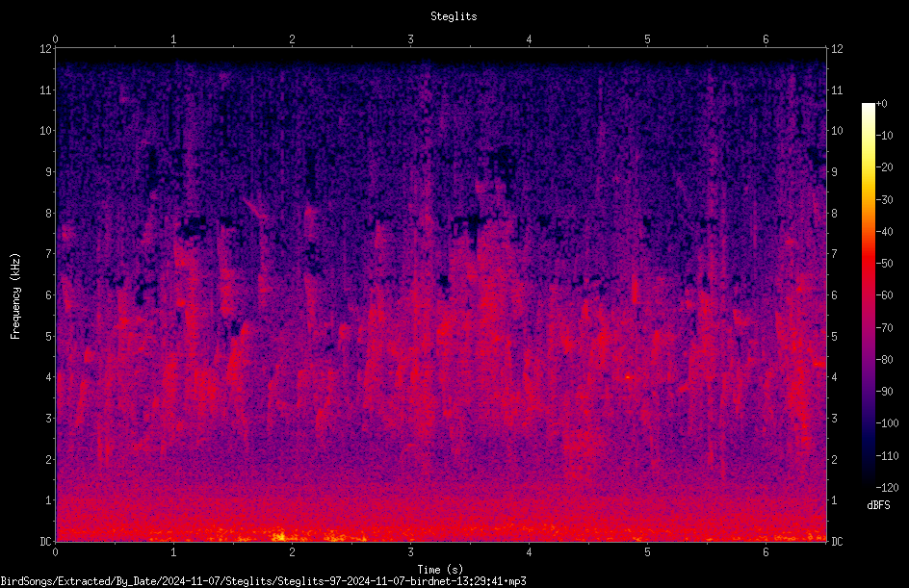Click the 1 second tick on bottom axis
The width and height of the screenshot is (909, 588).
(x=173, y=552)
